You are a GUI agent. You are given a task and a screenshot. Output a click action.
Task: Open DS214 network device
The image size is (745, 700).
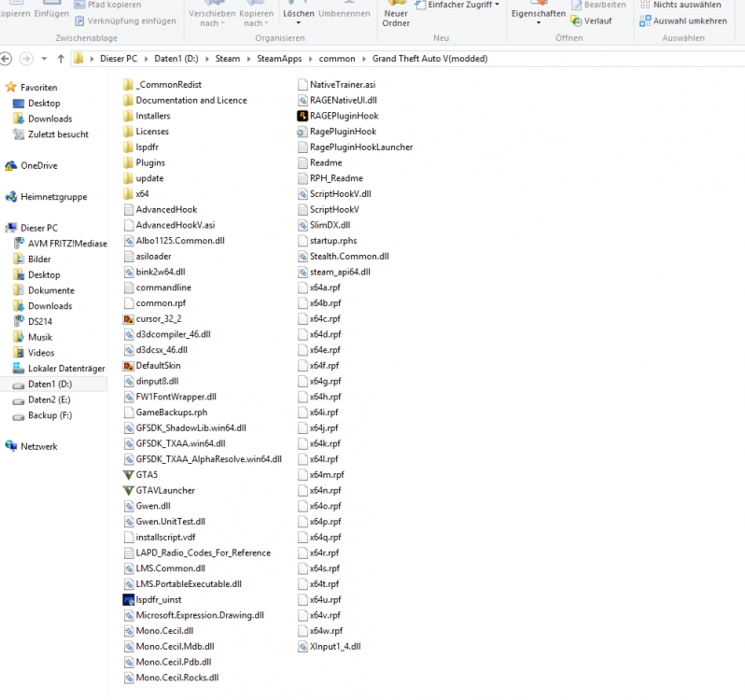[x=33, y=321]
